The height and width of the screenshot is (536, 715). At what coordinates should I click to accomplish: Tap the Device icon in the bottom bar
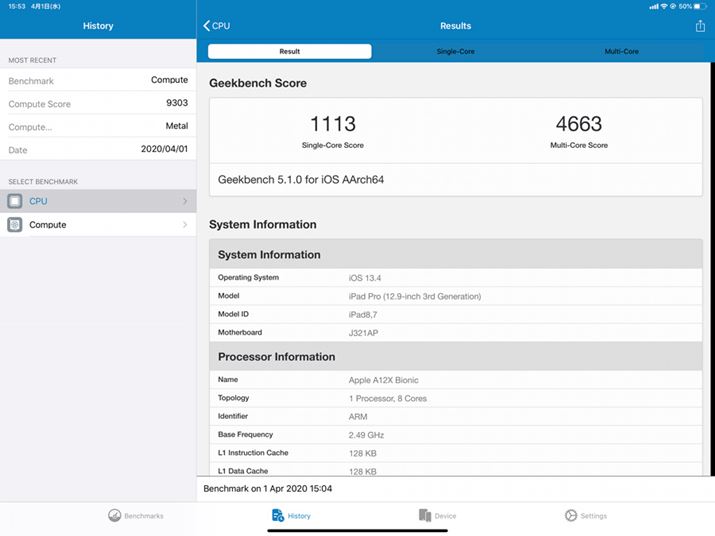pos(425,516)
